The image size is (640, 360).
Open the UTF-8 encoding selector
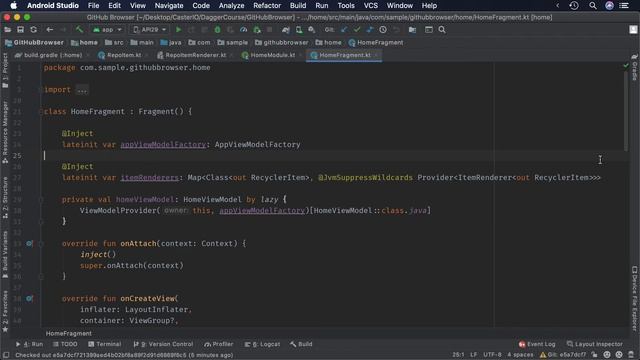(492, 355)
